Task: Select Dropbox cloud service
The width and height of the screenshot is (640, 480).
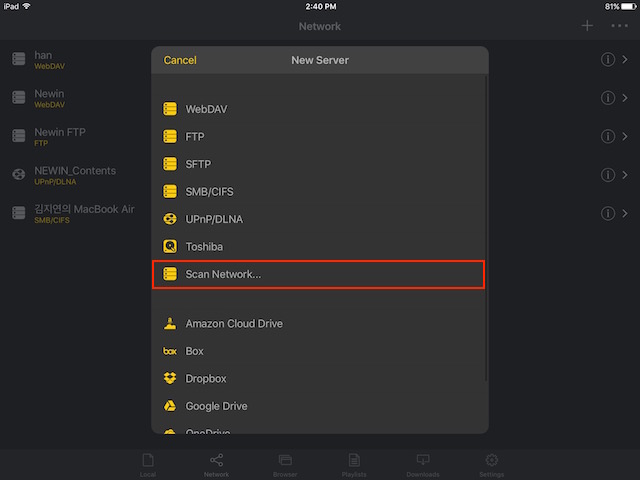Action: (318, 378)
